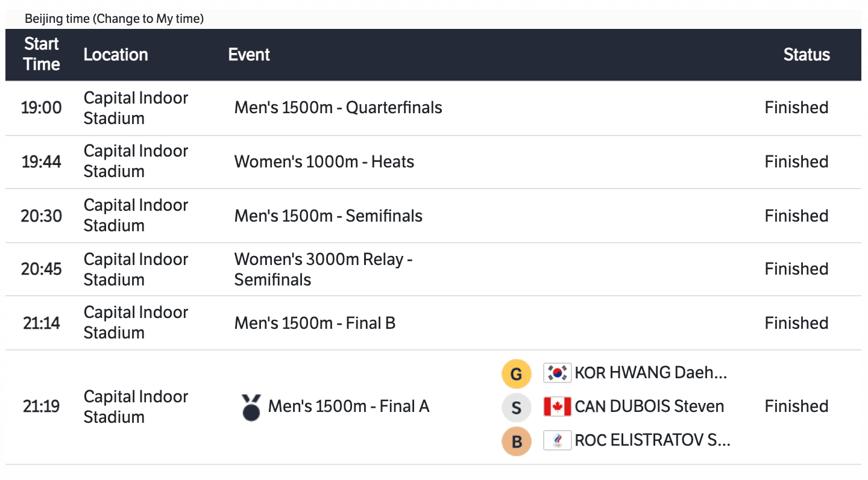Switch schedule to My time

click(148, 19)
